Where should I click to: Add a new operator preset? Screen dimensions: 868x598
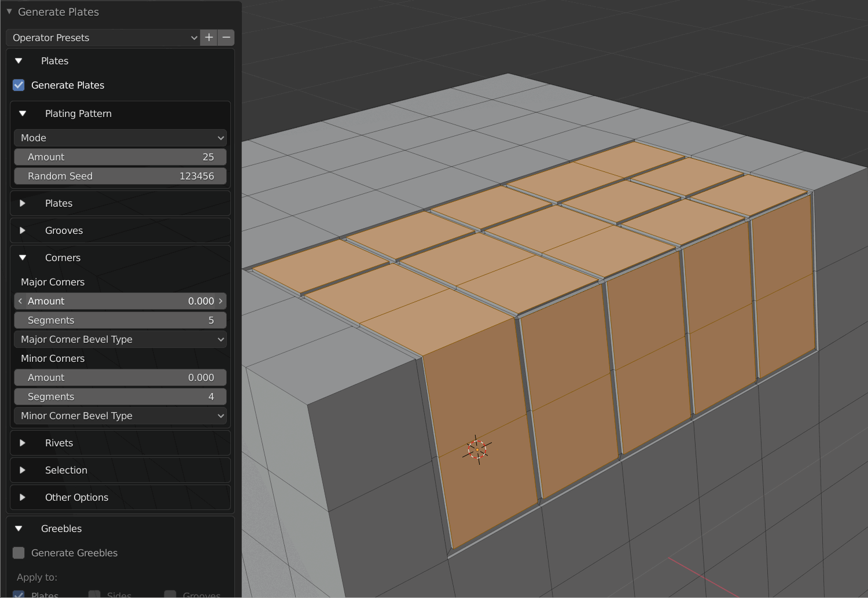point(209,38)
